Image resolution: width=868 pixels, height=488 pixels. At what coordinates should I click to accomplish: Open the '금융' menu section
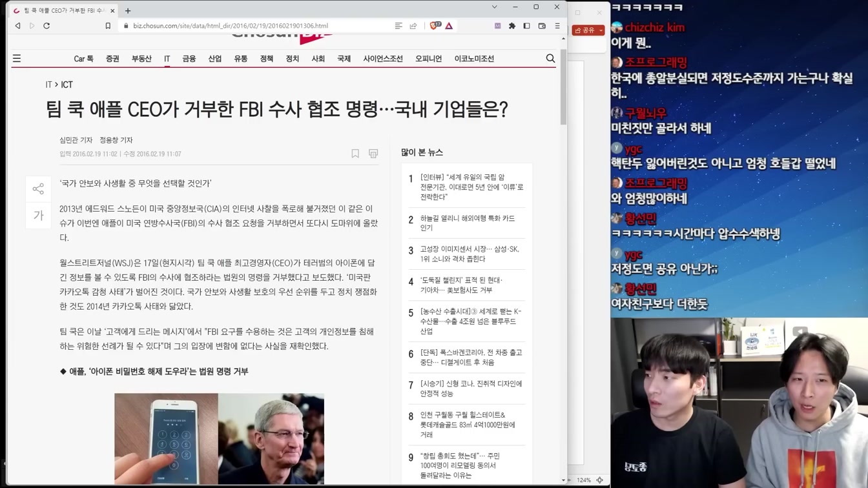(x=189, y=59)
